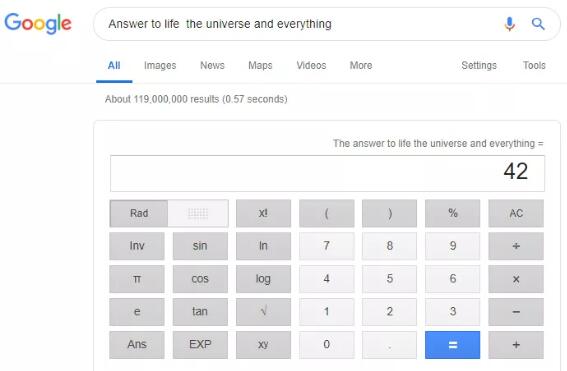Switch angle mode to Deg
Image resolution: width=567 pixels, height=371 pixels.
tap(198, 213)
